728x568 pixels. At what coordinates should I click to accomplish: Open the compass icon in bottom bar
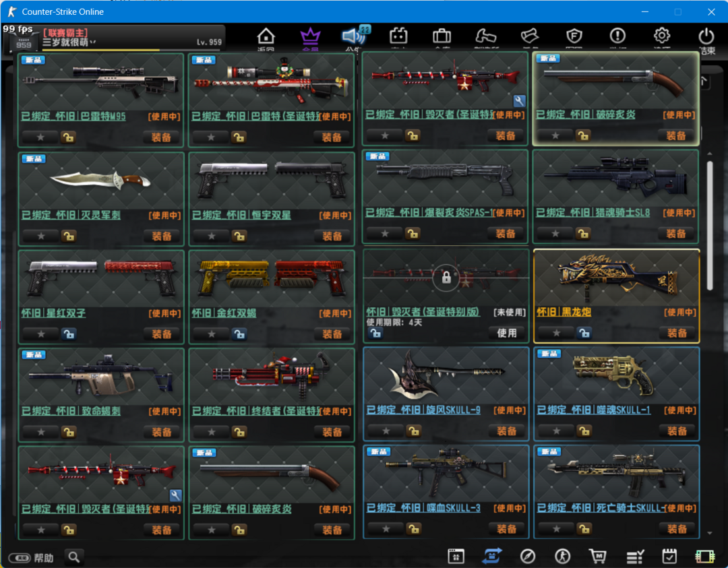coord(527,556)
